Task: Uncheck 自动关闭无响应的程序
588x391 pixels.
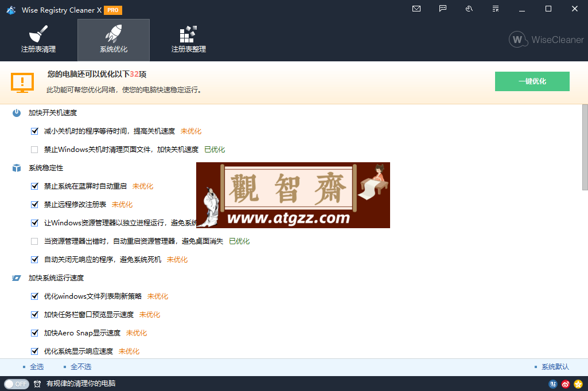Action: pyautogui.click(x=34, y=260)
